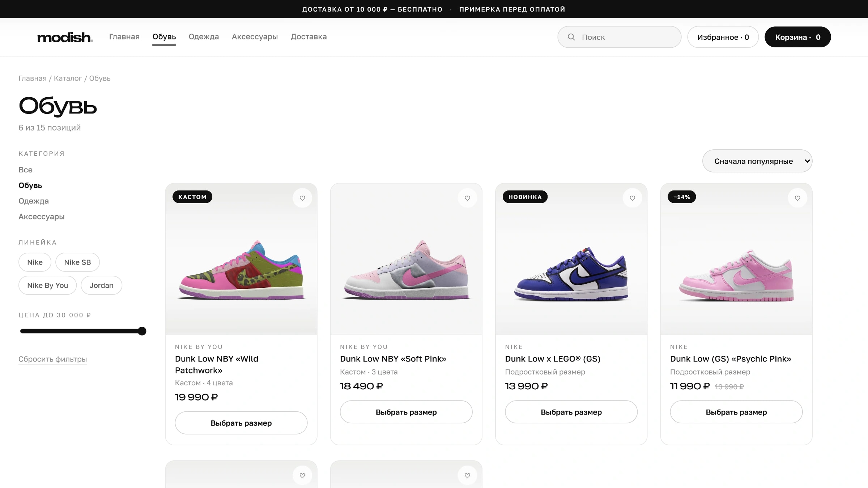Open Wild Patchwork sneaker image
Screen dimensions: 868x488
241,259
